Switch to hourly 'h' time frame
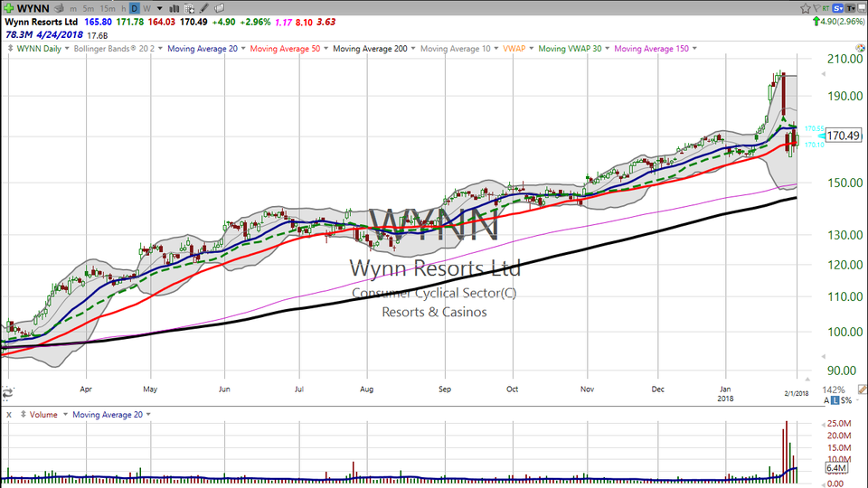Viewport: 868px width, 488px height. (x=124, y=9)
